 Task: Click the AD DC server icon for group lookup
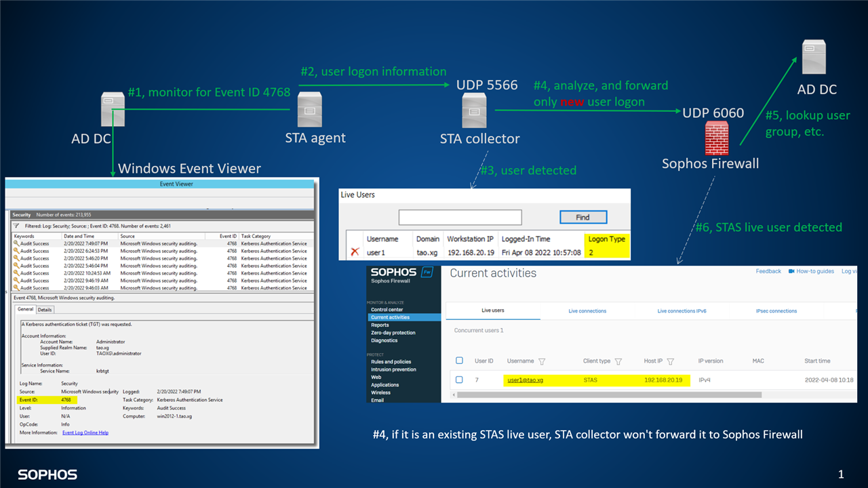(814, 57)
